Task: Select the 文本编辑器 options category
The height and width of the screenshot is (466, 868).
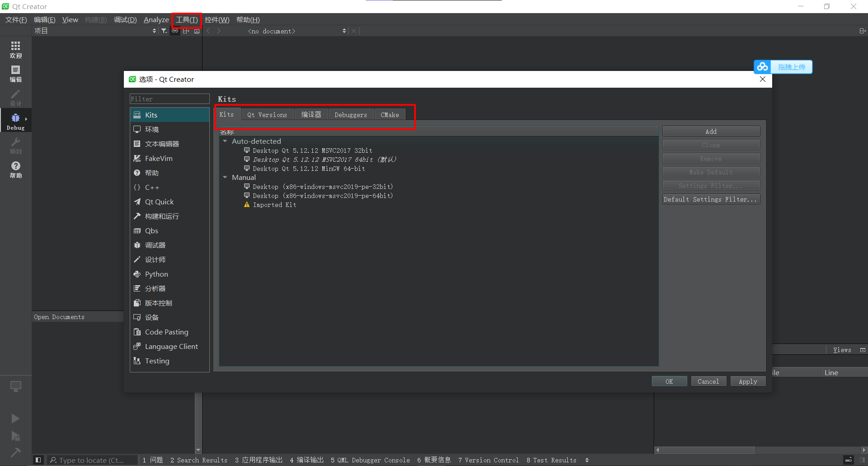Action: pos(170,144)
